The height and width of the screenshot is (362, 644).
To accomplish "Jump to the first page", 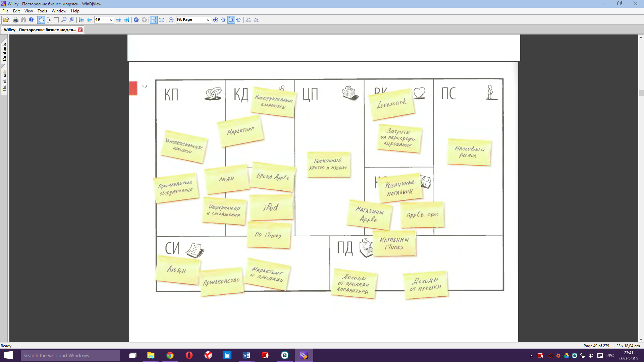I will click(x=82, y=20).
